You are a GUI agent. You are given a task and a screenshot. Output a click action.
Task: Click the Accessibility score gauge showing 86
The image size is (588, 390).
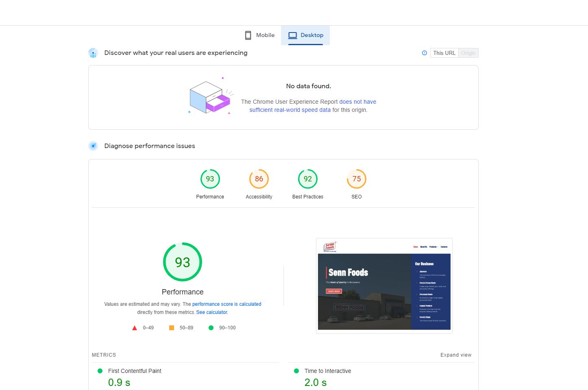[259, 179]
